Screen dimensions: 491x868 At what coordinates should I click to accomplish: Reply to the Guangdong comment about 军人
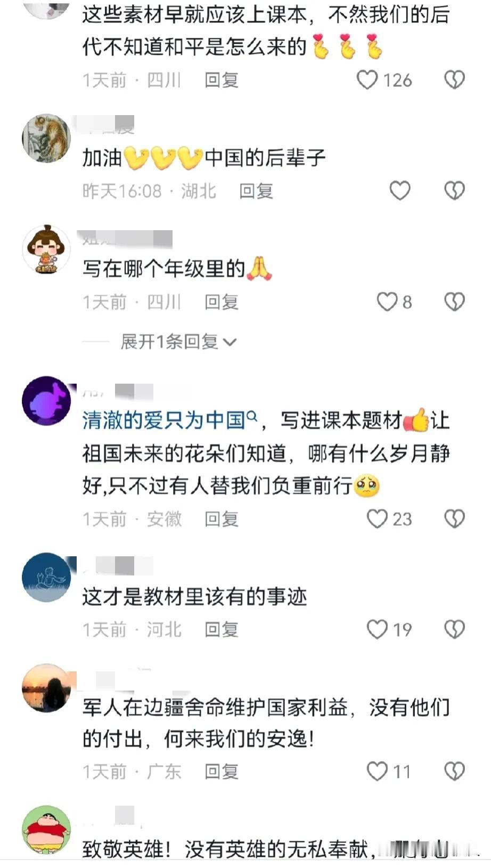[222, 771]
